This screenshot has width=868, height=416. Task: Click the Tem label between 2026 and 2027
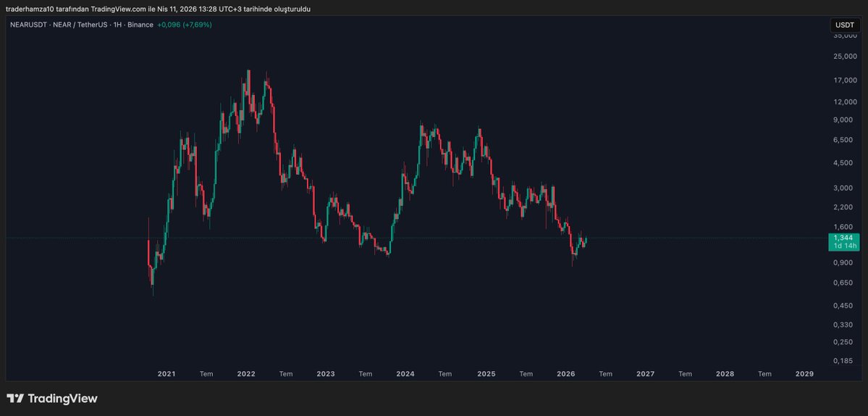click(x=606, y=374)
